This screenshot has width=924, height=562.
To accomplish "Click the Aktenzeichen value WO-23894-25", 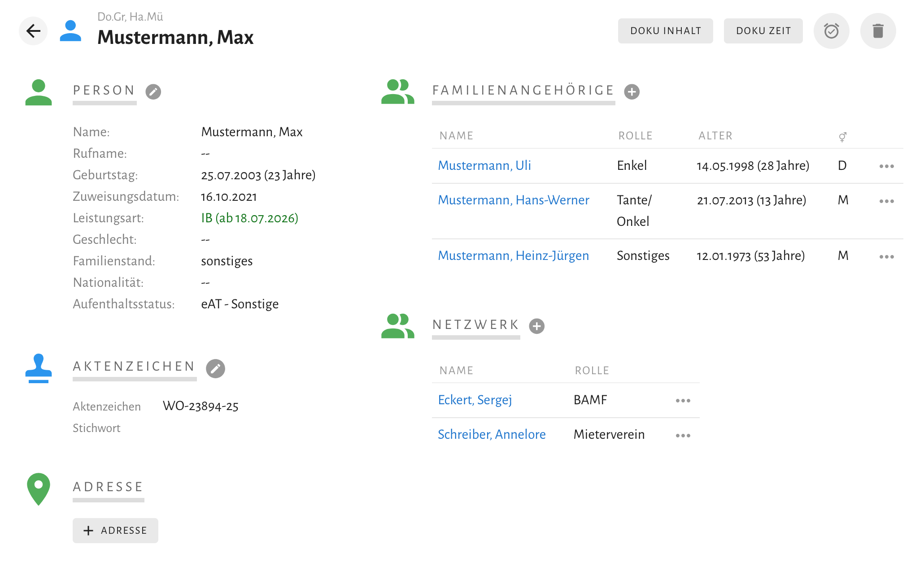I will (200, 406).
